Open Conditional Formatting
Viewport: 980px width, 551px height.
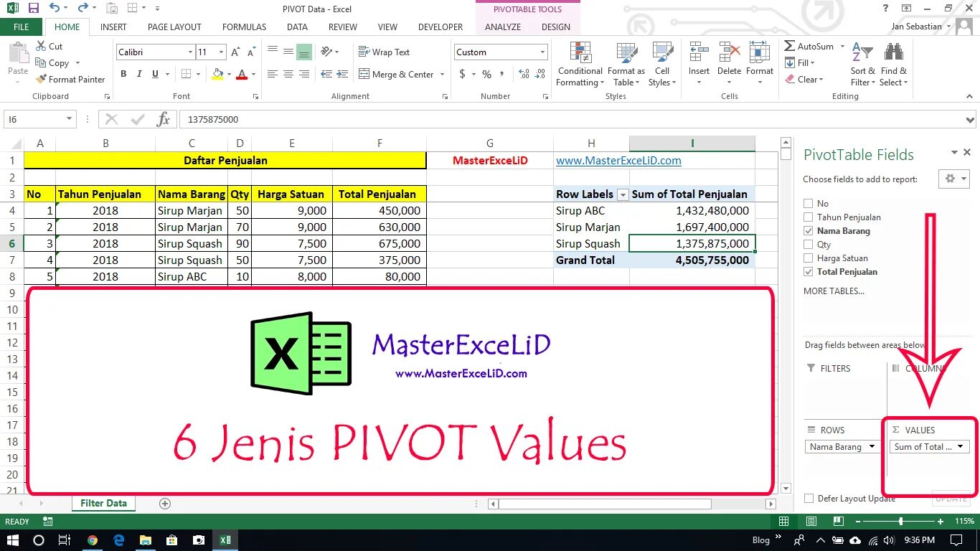point(580,64)
